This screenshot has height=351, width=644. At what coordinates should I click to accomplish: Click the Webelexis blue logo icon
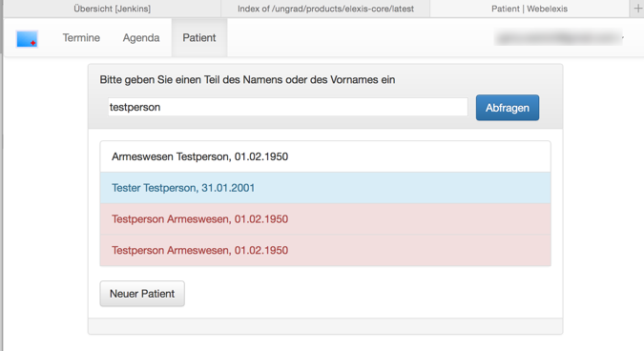click(x=27, y=38)
